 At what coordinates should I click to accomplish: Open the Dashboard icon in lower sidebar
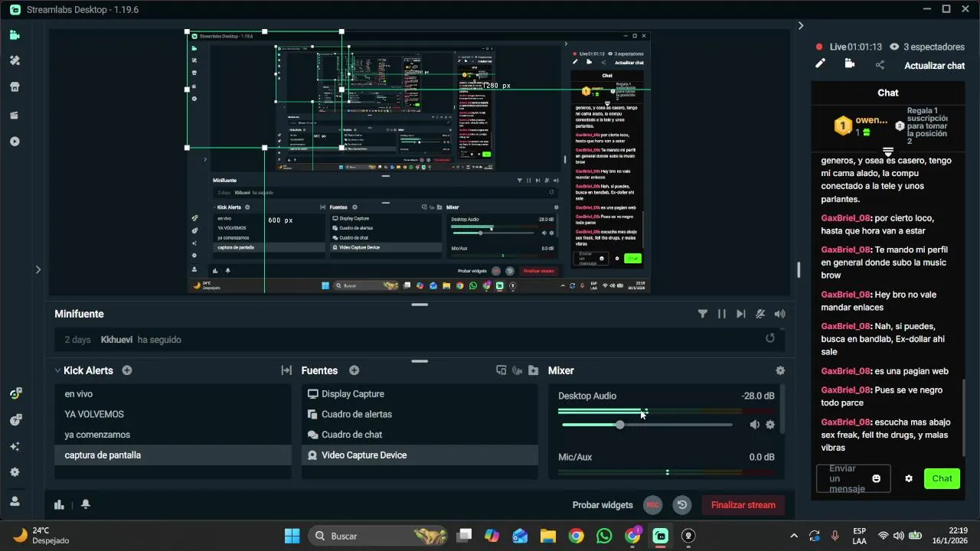[x=15, y=393]
